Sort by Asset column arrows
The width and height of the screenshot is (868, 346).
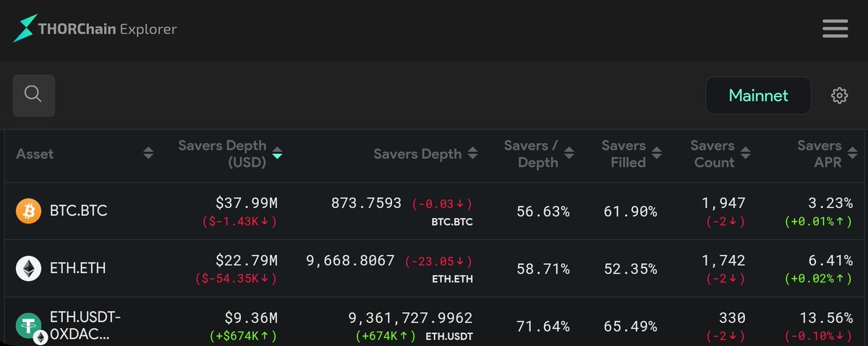tap(148, 153)
